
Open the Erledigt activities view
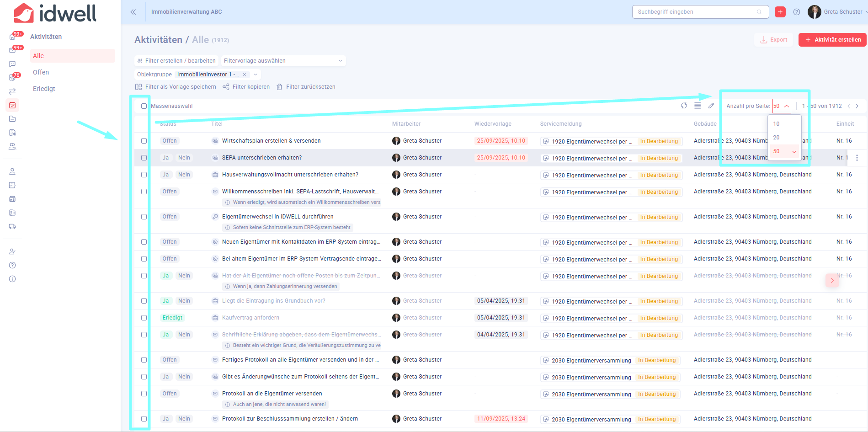(44, 89)
